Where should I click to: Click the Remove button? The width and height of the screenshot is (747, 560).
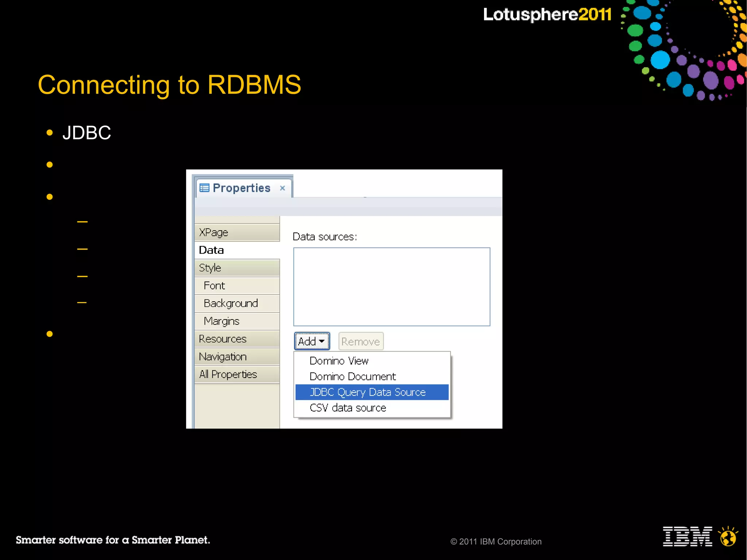(x=361, y=341)
